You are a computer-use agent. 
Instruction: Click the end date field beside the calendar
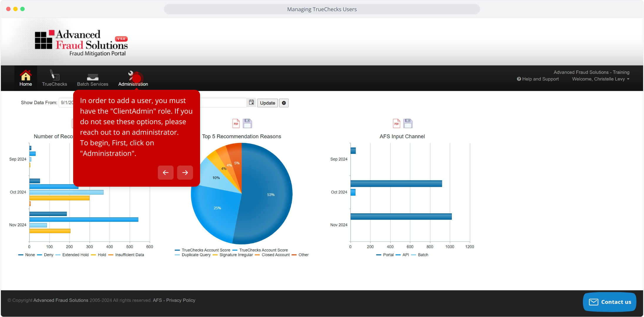[x=223, y=103]
